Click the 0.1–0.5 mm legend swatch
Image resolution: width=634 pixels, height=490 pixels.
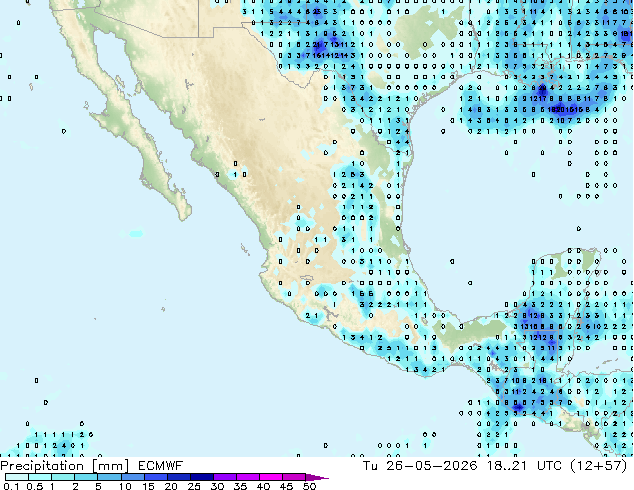tap(17, 477)
